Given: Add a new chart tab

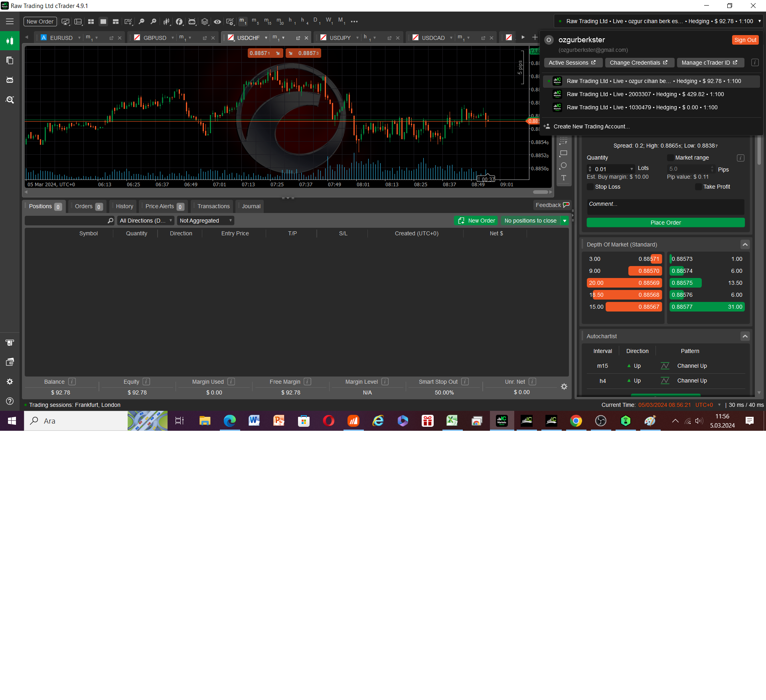Looking at the screenshot, I should 535,37.
